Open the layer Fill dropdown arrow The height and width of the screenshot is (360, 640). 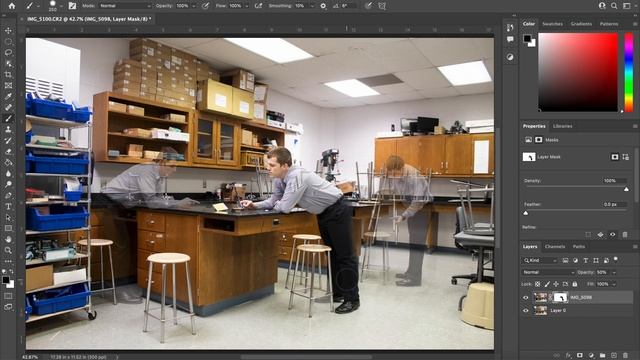point(614,284)
